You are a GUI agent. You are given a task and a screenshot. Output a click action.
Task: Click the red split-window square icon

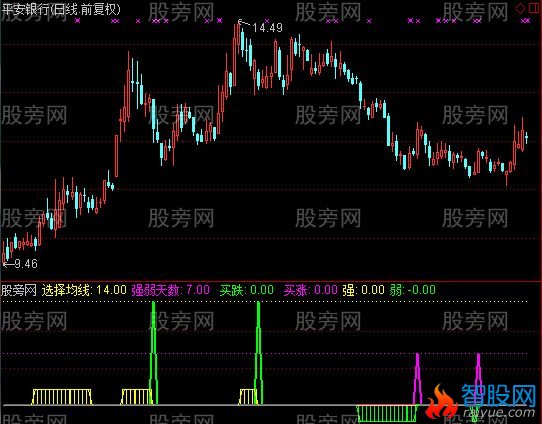click(x=534, y=8)
